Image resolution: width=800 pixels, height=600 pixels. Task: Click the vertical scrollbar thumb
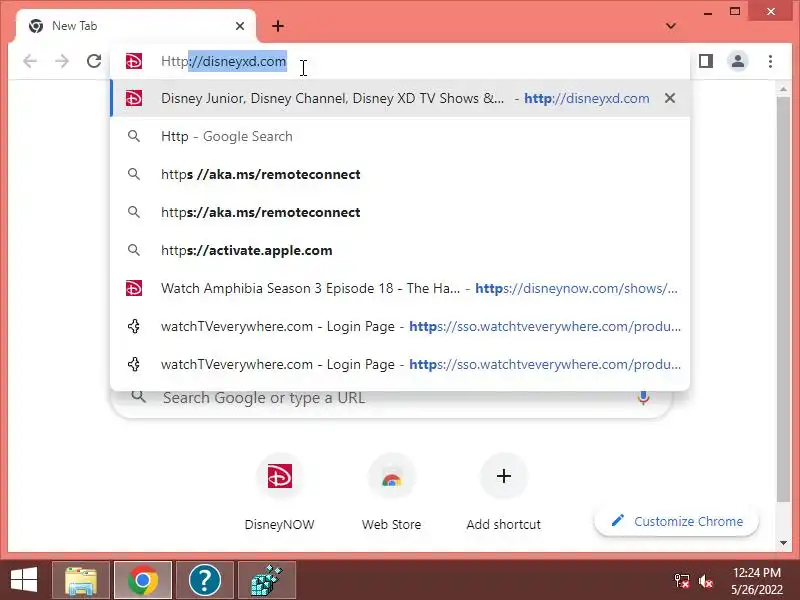784,298
